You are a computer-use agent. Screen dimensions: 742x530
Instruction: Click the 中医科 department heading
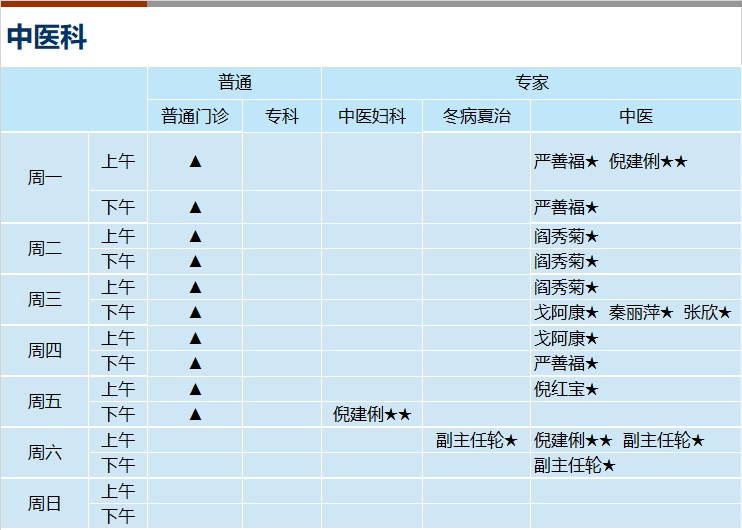[x=47, y=37]
